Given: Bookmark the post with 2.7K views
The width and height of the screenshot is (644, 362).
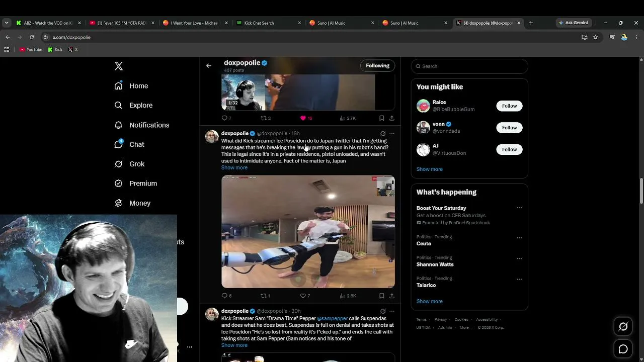Looking at the screenshot, I should [x=381, y=118].
